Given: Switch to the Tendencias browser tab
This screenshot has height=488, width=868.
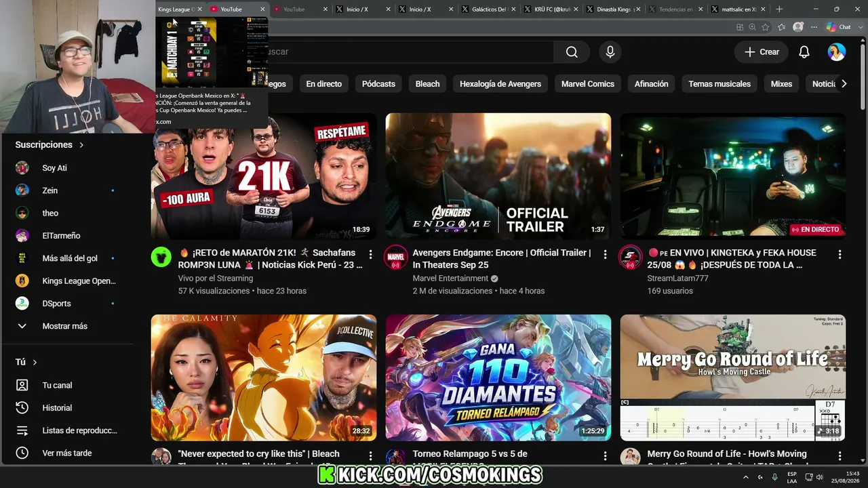Looking at the screenshot, I should 675,9.
